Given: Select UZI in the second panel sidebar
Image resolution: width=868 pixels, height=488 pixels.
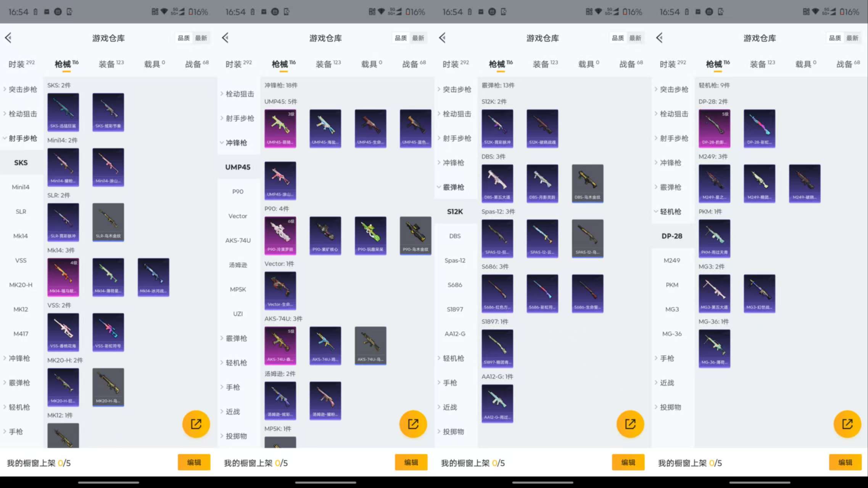Looking at the screenshot, I should click(238, 314).
